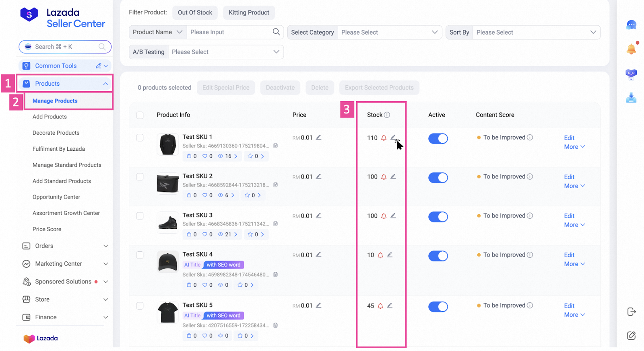This screenshot has height=351, width=644.
Task: Toggle Active switch for Test SKU 2
Action: [x=438, y=178]
